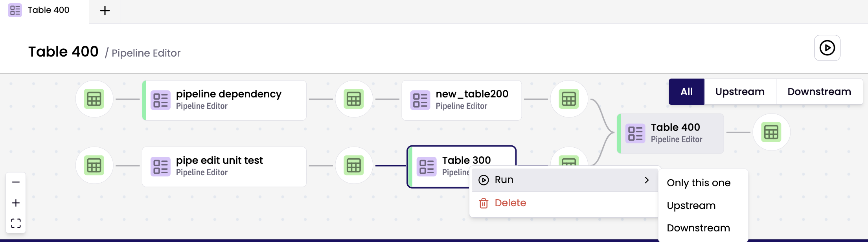Select the Table 400 tab
868x242 pixels.
(x=44, y=11)
